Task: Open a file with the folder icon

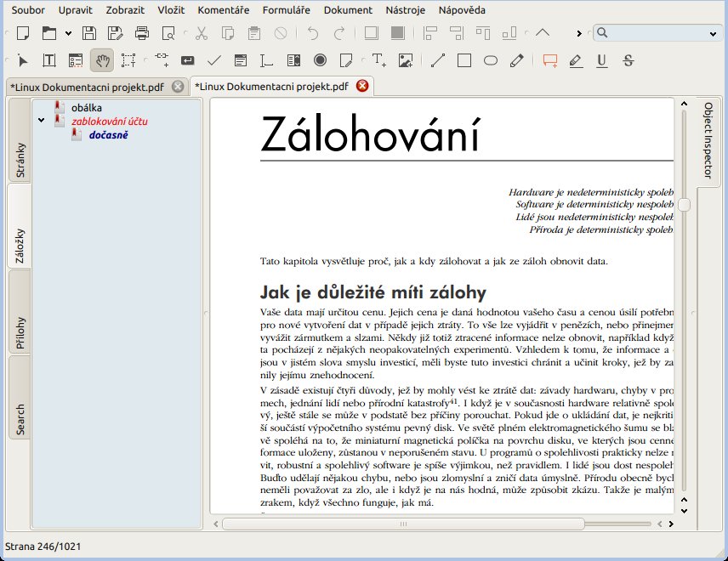Action: (48, 33)
